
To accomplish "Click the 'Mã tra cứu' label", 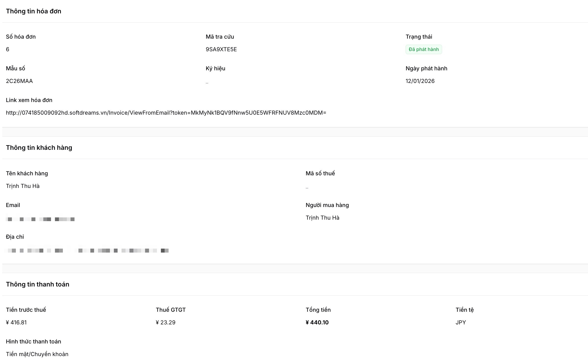I will (x=220, y=37).
